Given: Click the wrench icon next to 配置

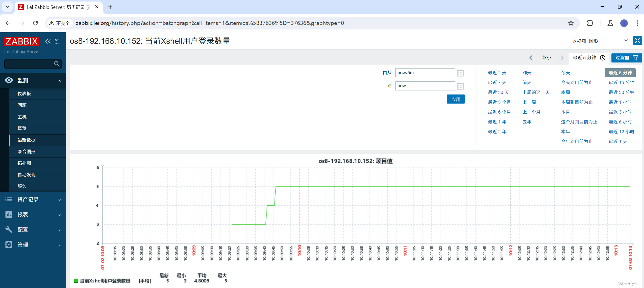Looking at the screenshot, I should pyautogui.click(x=9, y=230).
